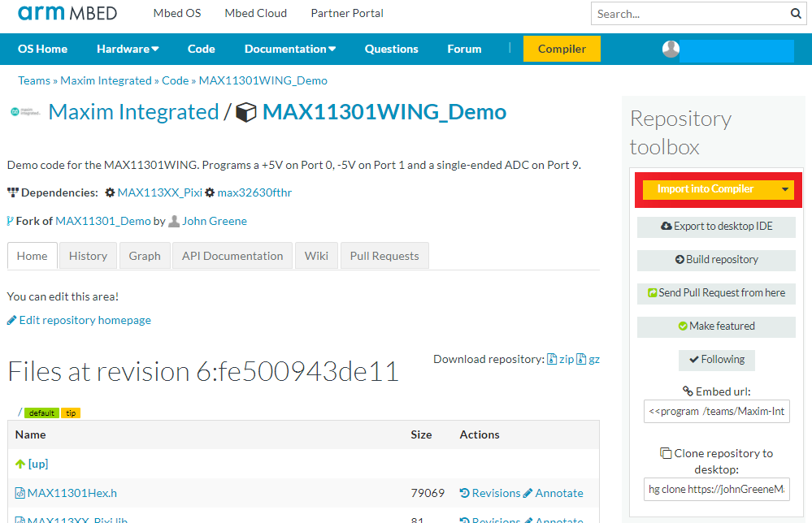Click the yellow Compiler button
This screenshot has width=812, height=523.
click(562, 50)
